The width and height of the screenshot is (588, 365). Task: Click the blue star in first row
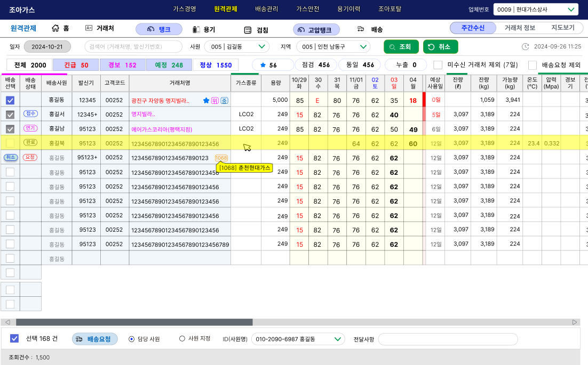coord(206,100)
